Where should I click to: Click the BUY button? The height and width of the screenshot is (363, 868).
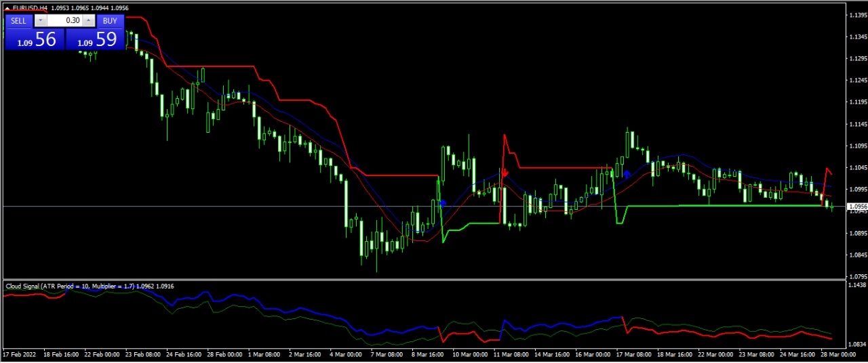click(109, 21)
